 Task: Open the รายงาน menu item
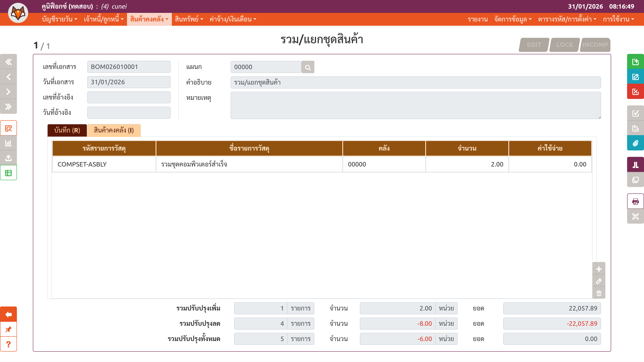pyautogui.click(x=478, y=19)
